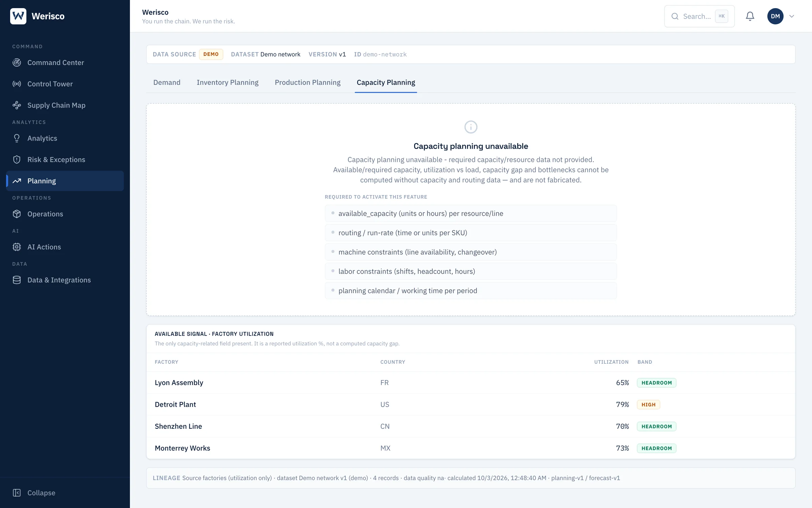Select the Capacity Planning tab
The height and width of the screenshot is (508, 812).
[x=386, y=82]
